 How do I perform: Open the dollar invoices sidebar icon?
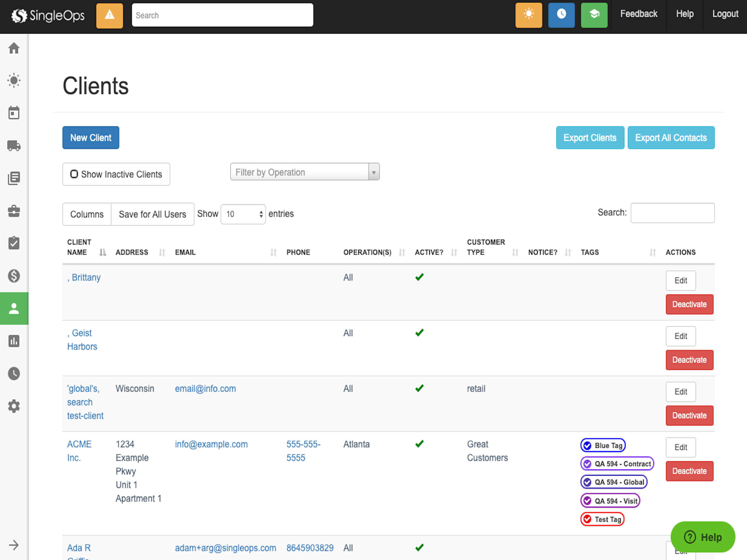coord(14,276)
